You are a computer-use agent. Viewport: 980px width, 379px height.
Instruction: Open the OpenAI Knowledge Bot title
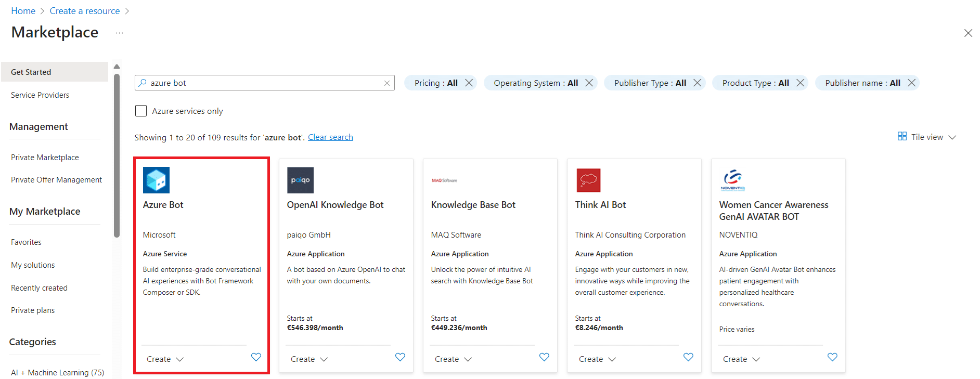coord(335,205)
